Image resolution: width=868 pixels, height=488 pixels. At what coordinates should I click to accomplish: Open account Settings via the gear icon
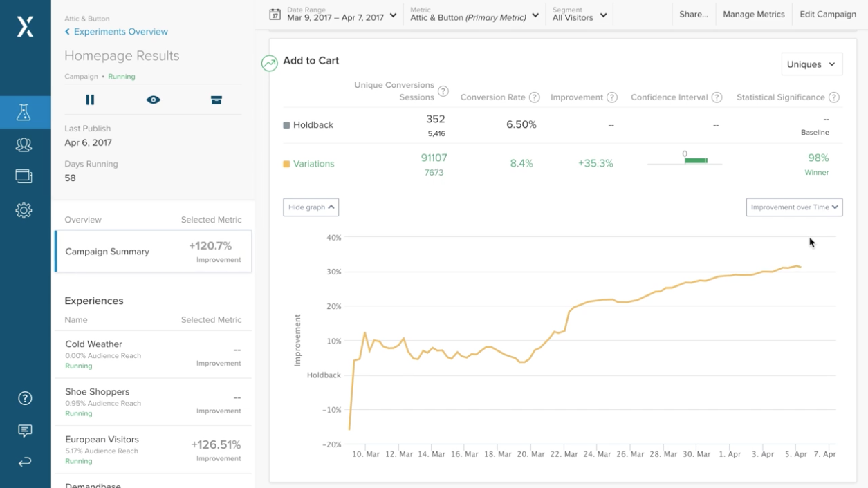[24, 209]
